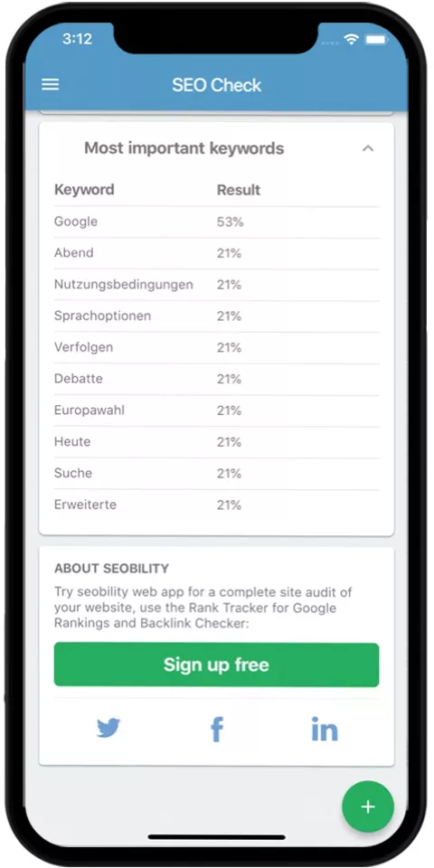Click the Sign up free button
The height and width of the screenshot is (868, 434).
[216, 665]
